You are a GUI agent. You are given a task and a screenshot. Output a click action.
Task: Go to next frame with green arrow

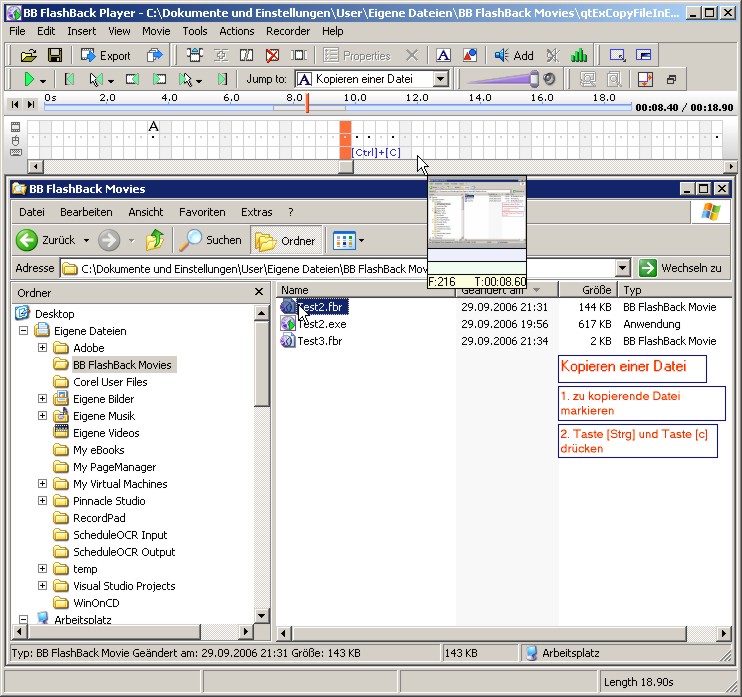pyautogui.click(x=159, y=79)
